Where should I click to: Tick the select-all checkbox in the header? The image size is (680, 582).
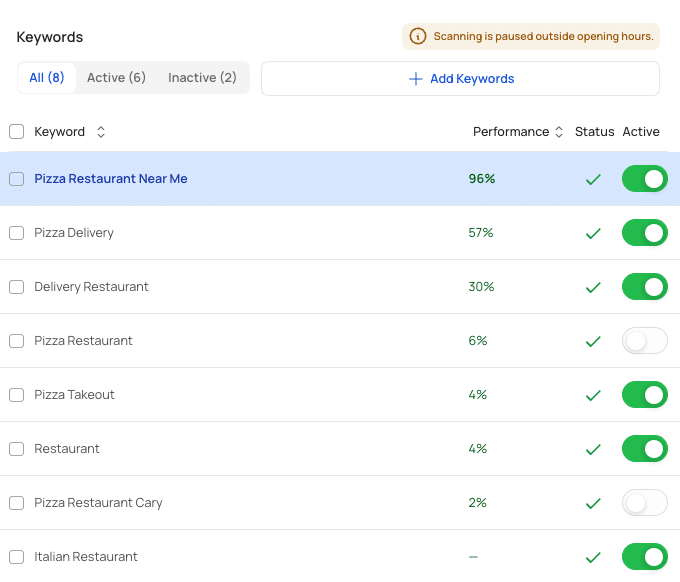tap(17, 132)
